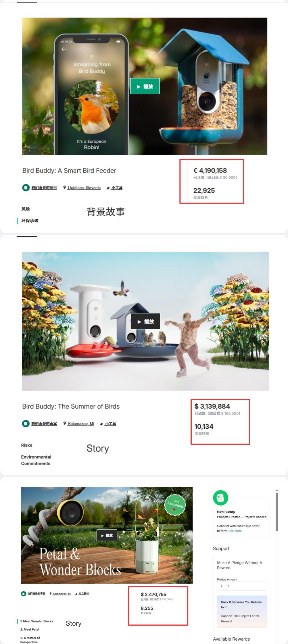Screen dimensions: 288x644
Task: Click the green badge icon under Summer of Birds
Action: pyautogui.click(x=26, y=423)
